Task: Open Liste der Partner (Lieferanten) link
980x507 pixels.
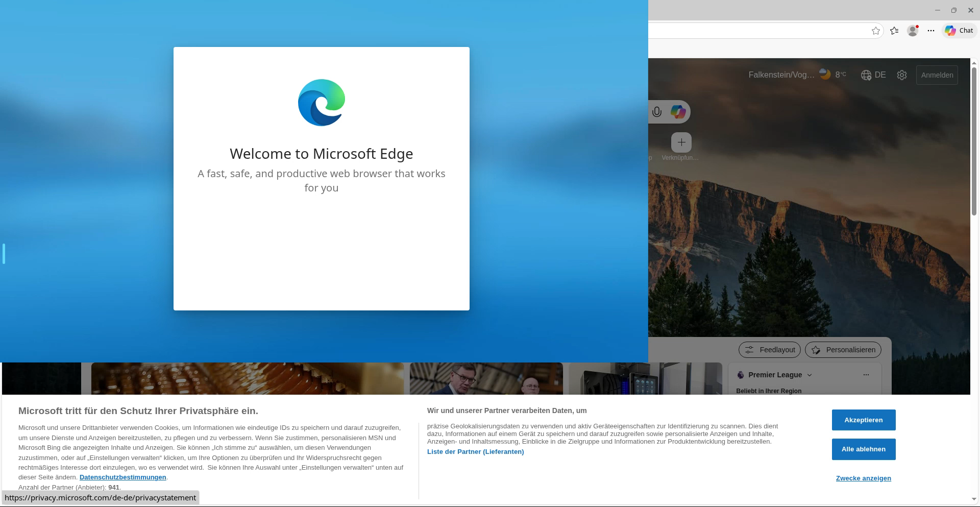Action: pos(475,452)
